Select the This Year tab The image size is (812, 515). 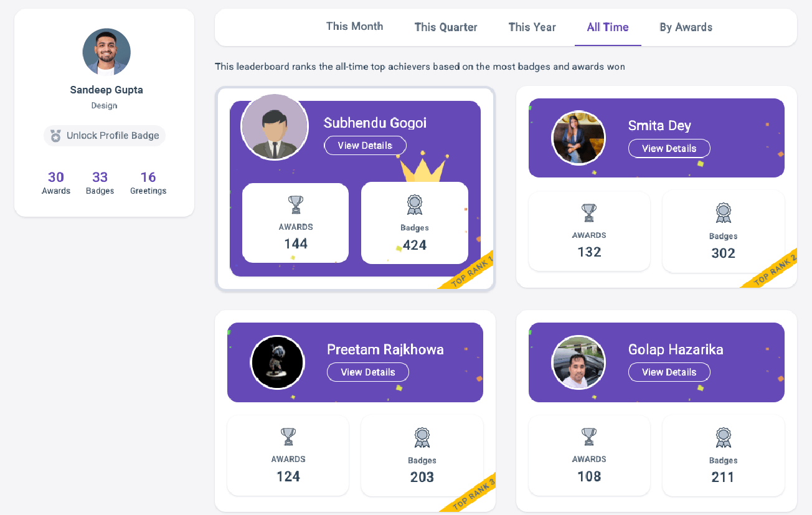click(532, 27)
